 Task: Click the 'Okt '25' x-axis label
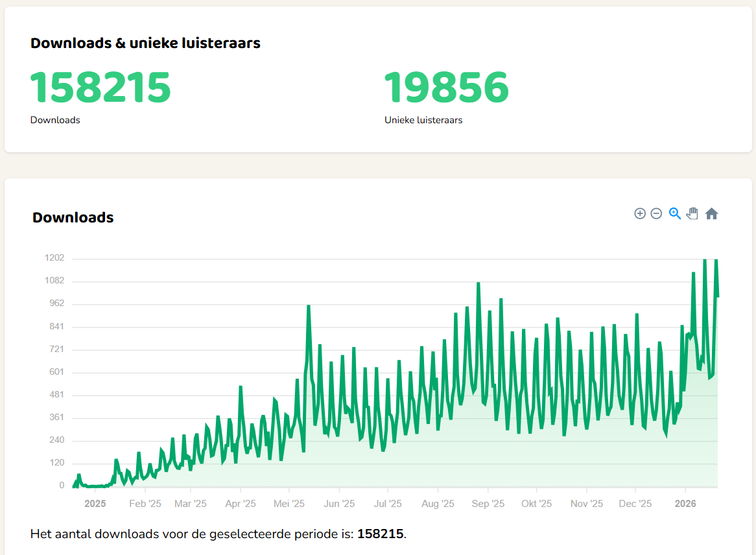(x=537, y=504)
